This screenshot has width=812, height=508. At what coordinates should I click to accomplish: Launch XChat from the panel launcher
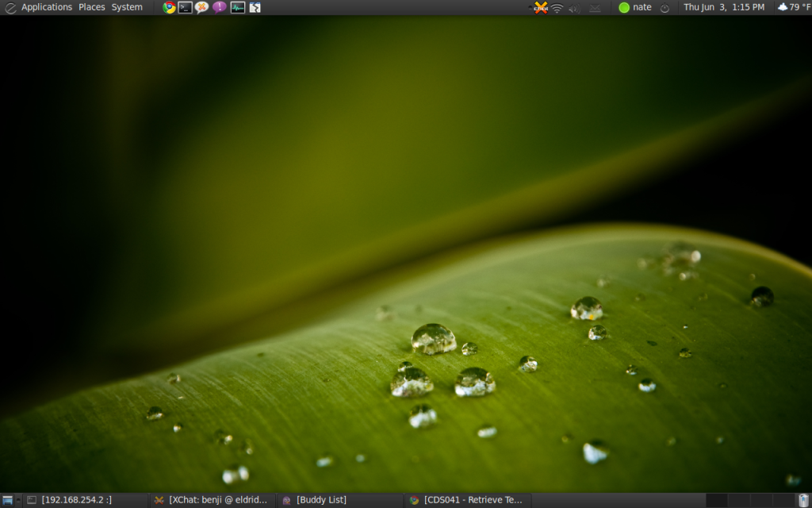tap(202, 7)
